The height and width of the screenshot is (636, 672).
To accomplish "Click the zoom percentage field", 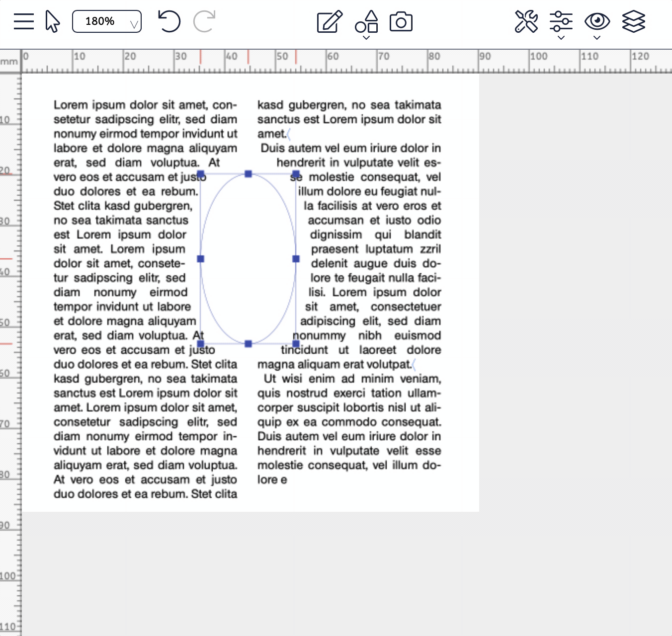I will 100,21.
